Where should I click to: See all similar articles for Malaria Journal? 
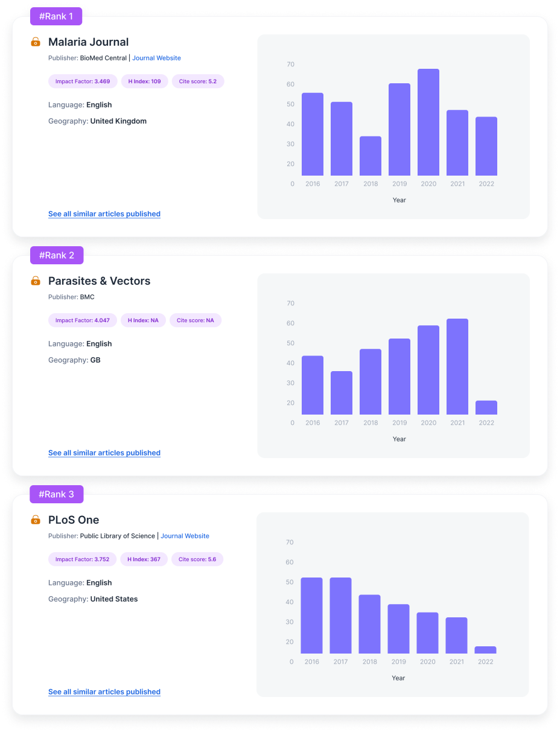104,214
